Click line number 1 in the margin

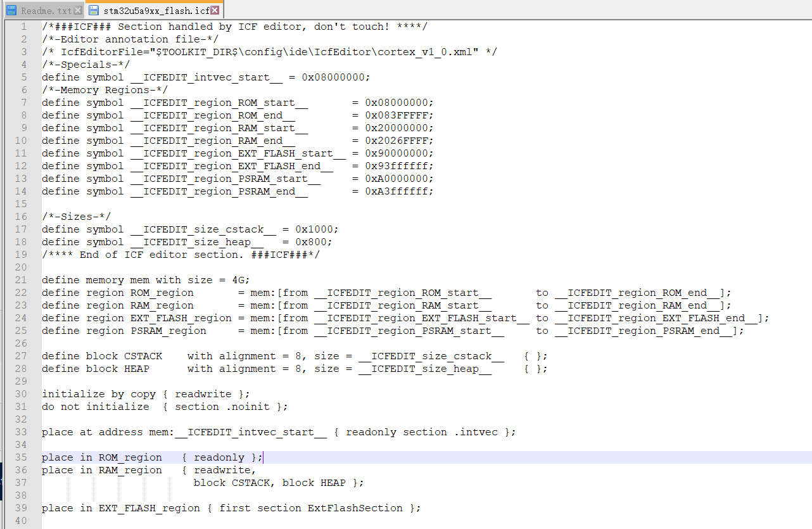click(23, 26)
